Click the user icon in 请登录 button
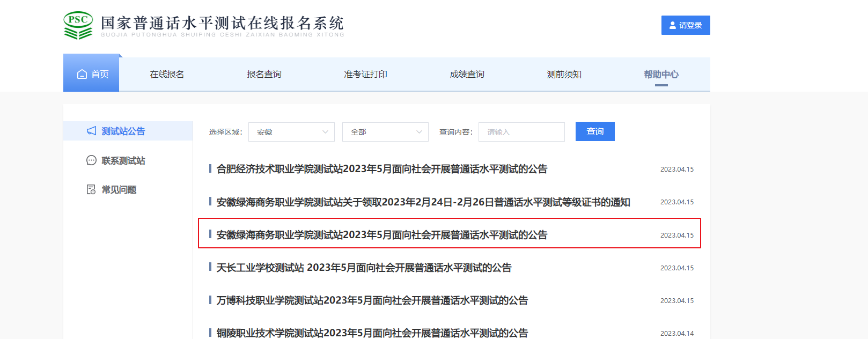The image size is (868, 339). point(673,25)
